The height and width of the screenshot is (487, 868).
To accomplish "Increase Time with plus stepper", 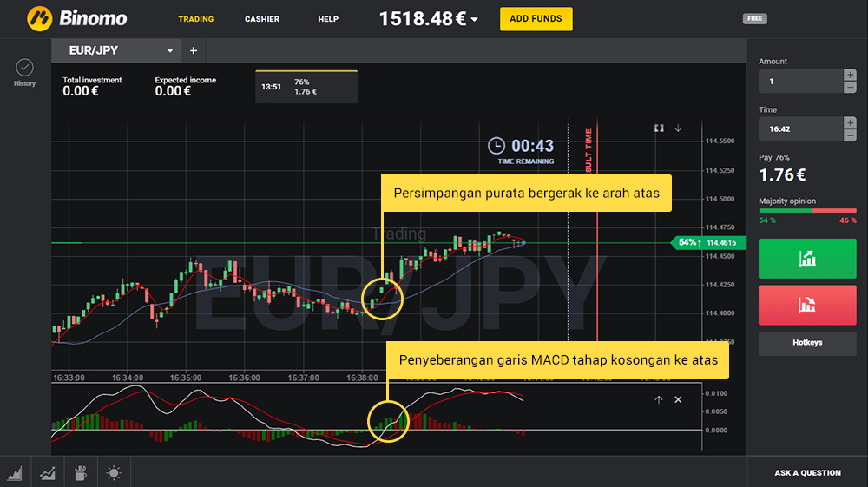I will [851, 123].
